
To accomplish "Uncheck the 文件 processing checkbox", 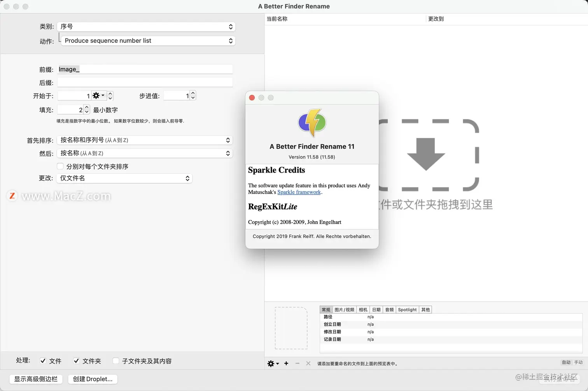I will coord(43,361).
